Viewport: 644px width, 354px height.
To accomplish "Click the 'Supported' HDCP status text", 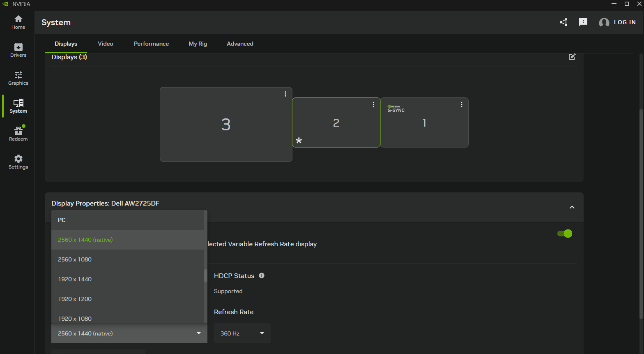I will (x=228, y=291).
